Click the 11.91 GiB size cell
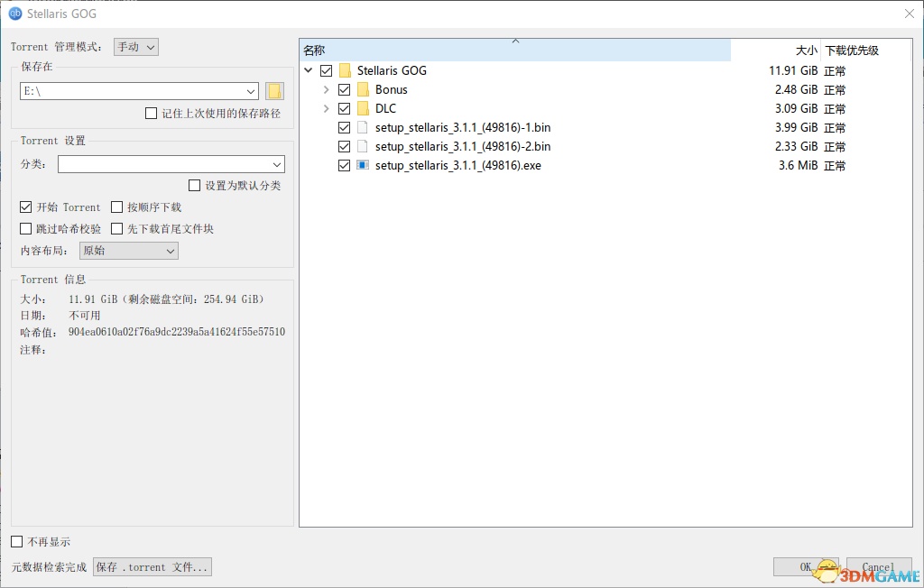Screen dimensions: 924x588 tap(793, 70)
